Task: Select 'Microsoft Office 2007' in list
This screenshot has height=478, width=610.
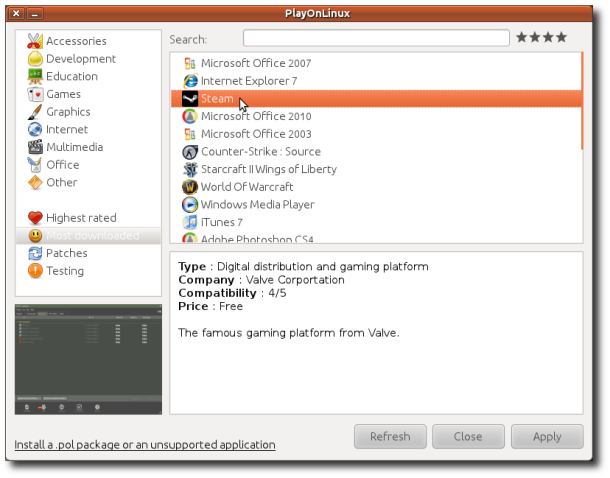Action: point(256,63)
